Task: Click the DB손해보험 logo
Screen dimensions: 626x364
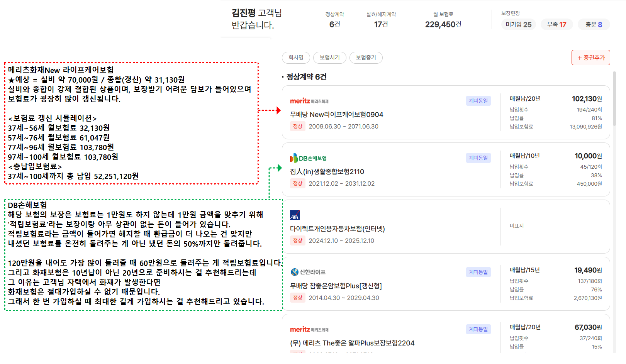Action: [x=308, y=158]
